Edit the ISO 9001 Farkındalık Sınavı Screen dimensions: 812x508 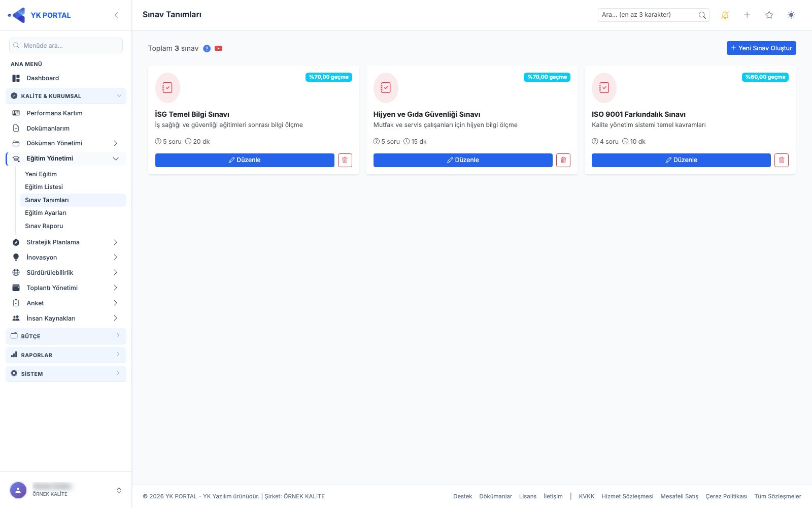[x=681, y=160]
